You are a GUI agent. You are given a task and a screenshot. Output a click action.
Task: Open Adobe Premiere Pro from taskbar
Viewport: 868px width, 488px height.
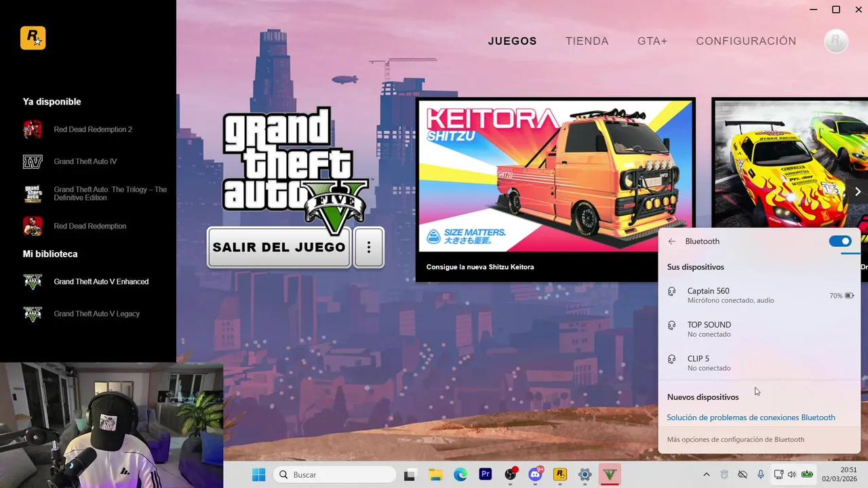click(x=485, y=474)
